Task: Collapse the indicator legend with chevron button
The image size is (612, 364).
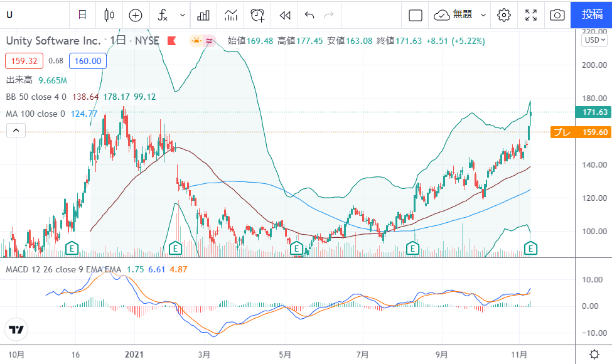Action: pos(16,131)
